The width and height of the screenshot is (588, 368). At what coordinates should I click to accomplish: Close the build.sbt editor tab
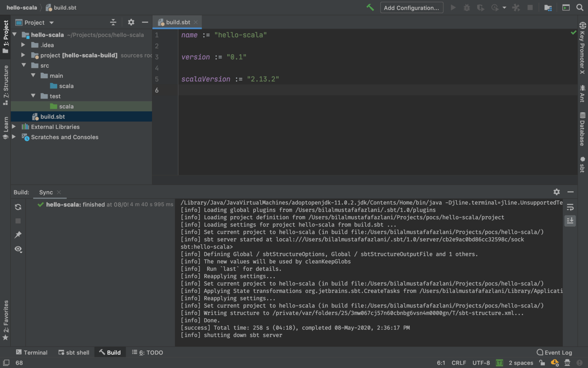[196, 22]
